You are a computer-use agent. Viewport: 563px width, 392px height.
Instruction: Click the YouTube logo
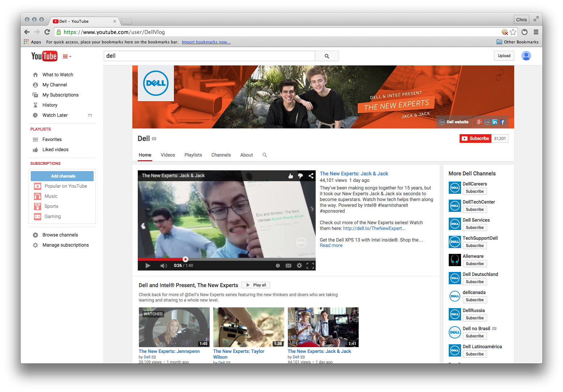44,56
